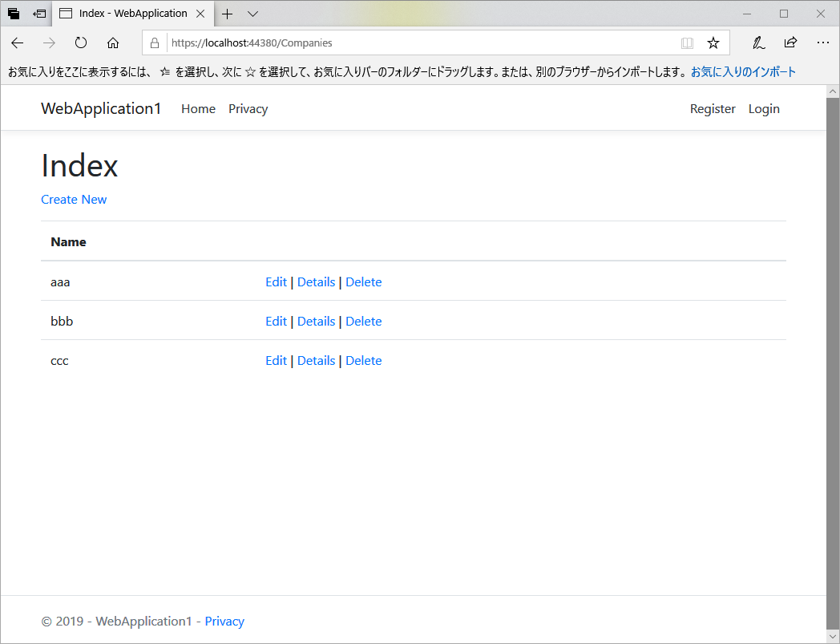
Task: Click the browser back arrow
Action: pyautogui.click(x=17, y=43)
